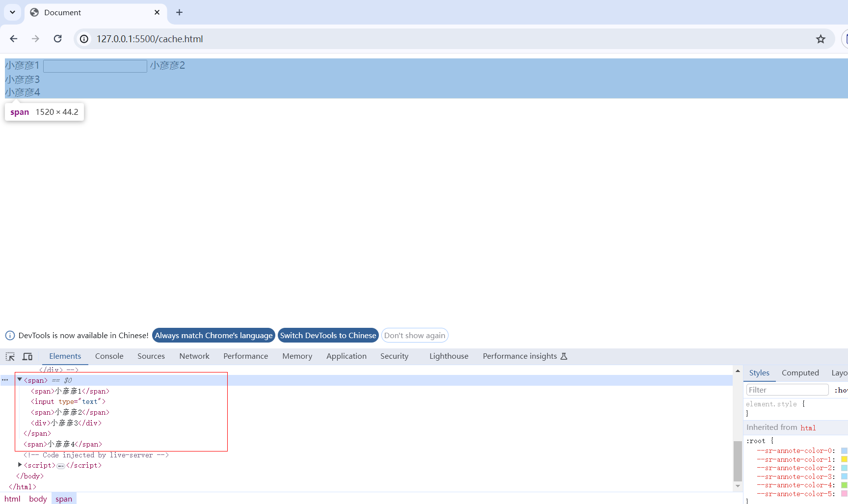848x504 pixels.
Task: Open the Lighthouse panel
Action: point(449,356)
